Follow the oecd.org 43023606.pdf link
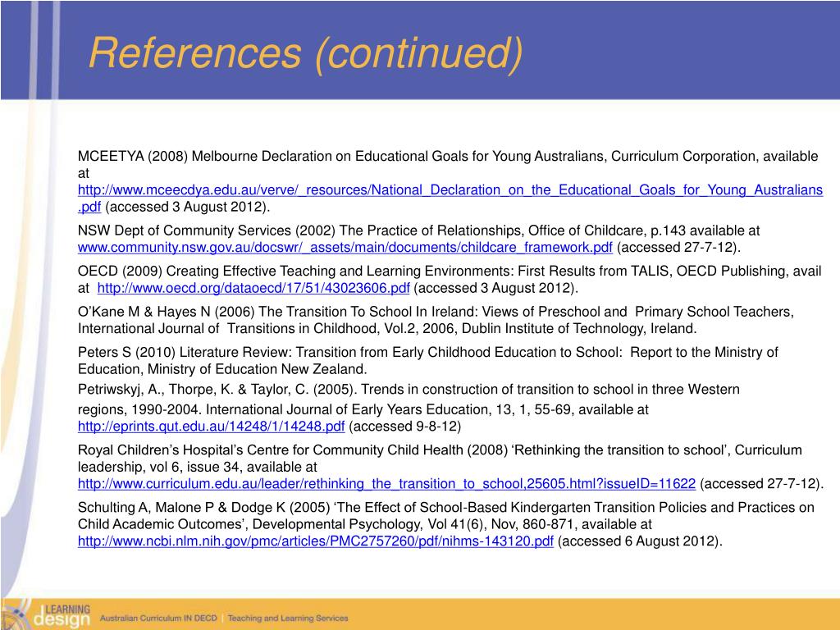This screenshot has width=840, height=630. click(253, 288)
